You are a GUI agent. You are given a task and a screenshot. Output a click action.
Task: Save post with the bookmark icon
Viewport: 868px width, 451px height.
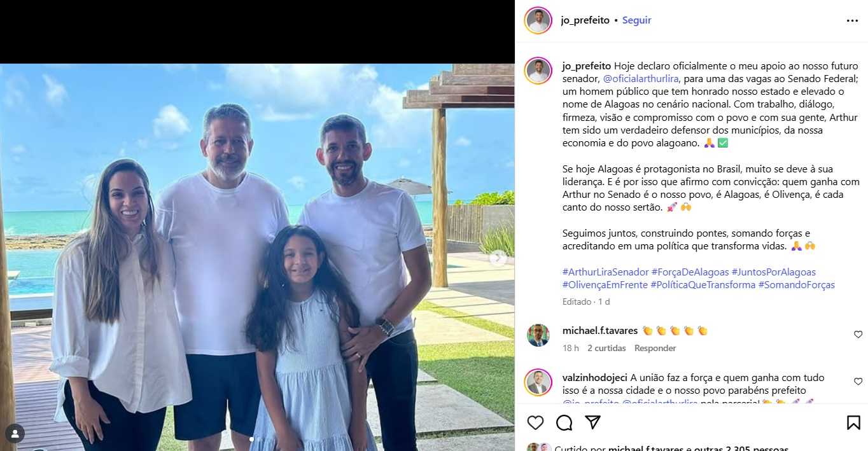pos(853,423)
